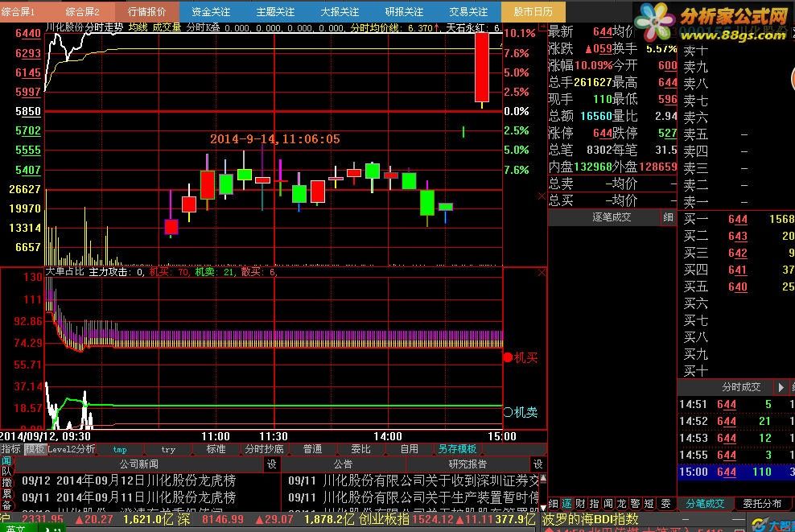The image size is (795, 532).
Task: Select the 15:00 trade row
Action: click(736, 472)
